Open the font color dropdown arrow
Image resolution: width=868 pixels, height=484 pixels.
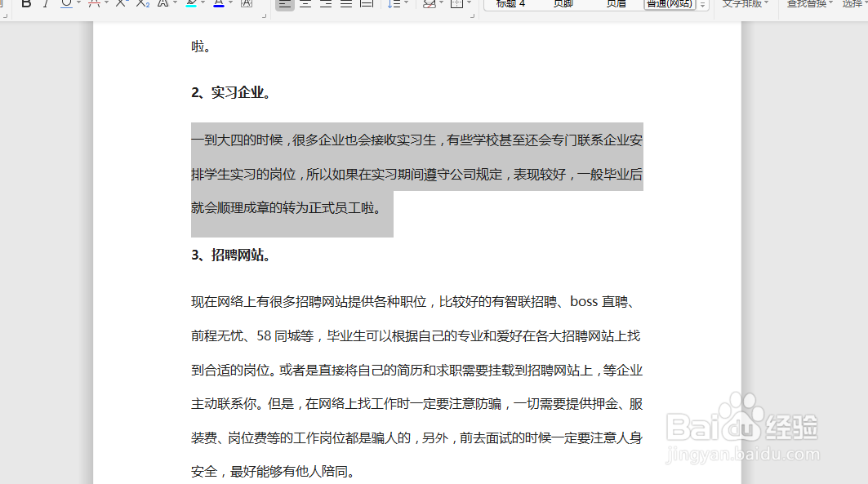pos(229,5)
